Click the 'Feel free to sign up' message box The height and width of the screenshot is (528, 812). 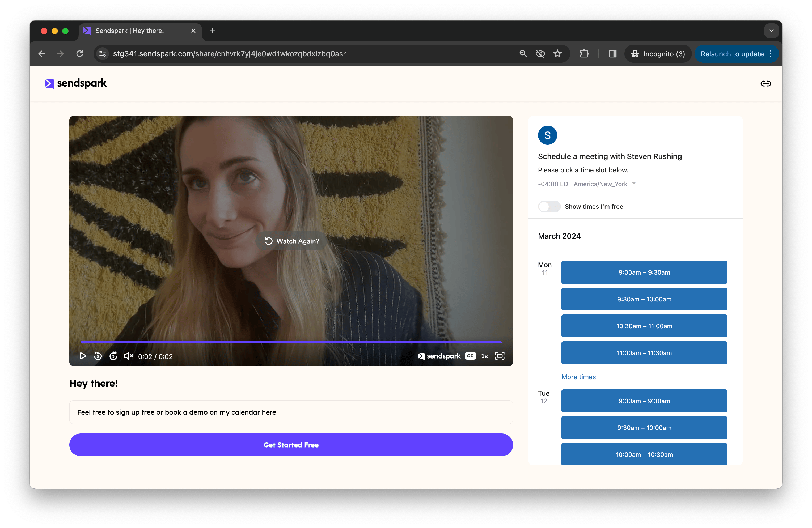tap(291, 412)
